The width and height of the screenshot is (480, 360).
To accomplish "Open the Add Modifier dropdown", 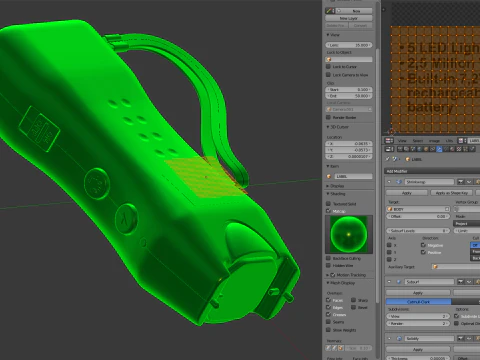I will 432,171.
